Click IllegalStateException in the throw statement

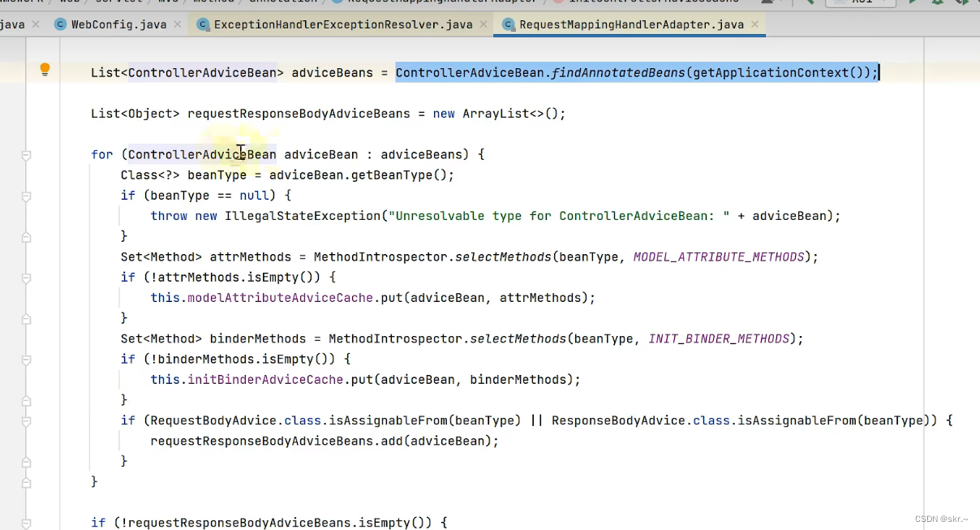(303, 216)
